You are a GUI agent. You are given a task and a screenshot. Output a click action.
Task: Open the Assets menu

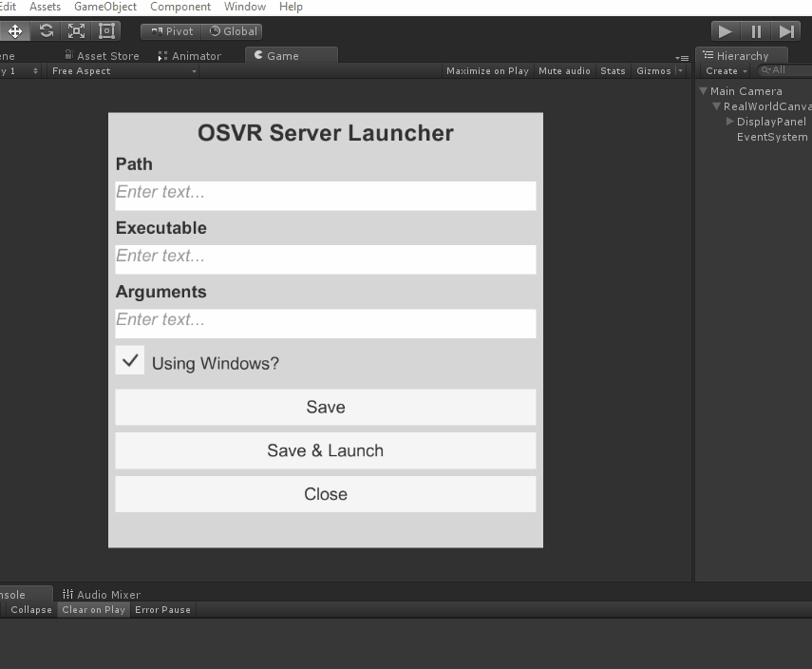[x=45, y=7]
